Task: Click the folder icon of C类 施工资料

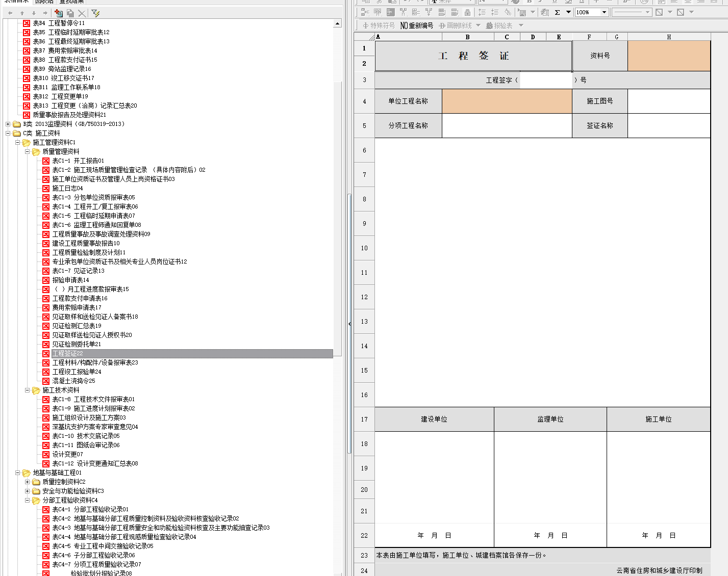Action: click(x=17, y=133)
